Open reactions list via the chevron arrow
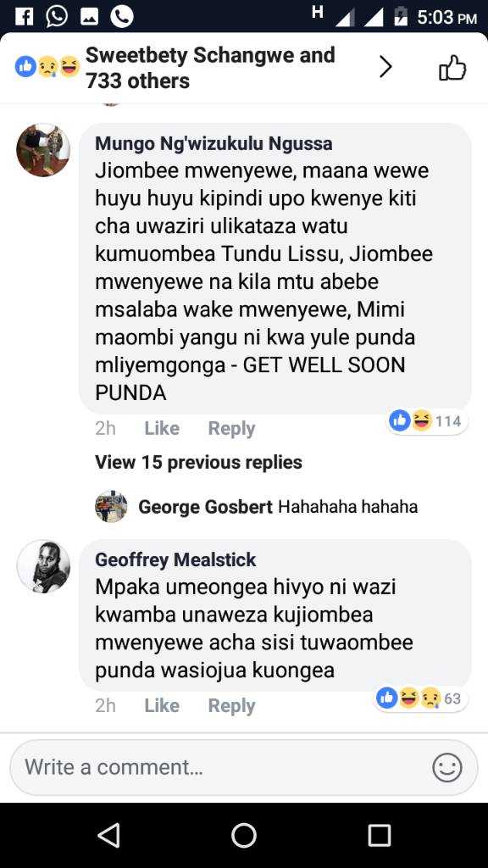The width and height of the screenshot is (488, 868). pyautogui.click(x=385, y=68)
